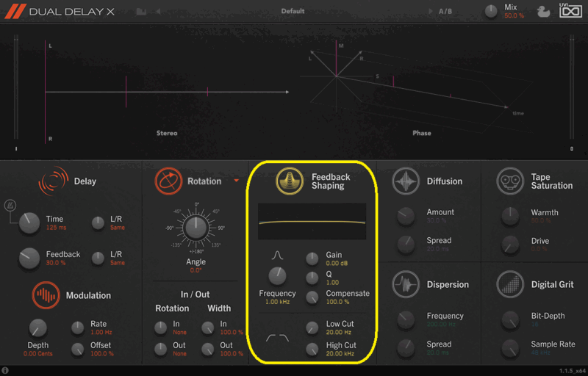The height and width of the screenshot is (376, 588).
Task: Click the Dispersion Frequency knob
Action: (406, 320)
